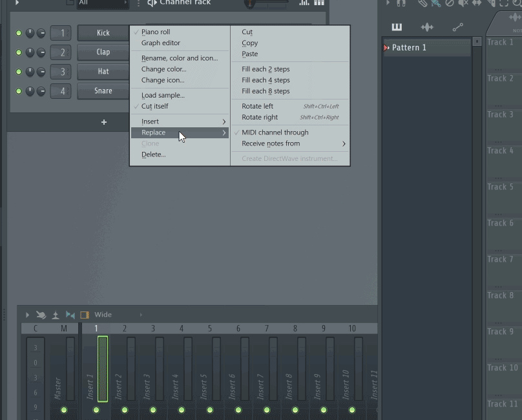
Task: Select Rotate right option
Action: point(290,117)
